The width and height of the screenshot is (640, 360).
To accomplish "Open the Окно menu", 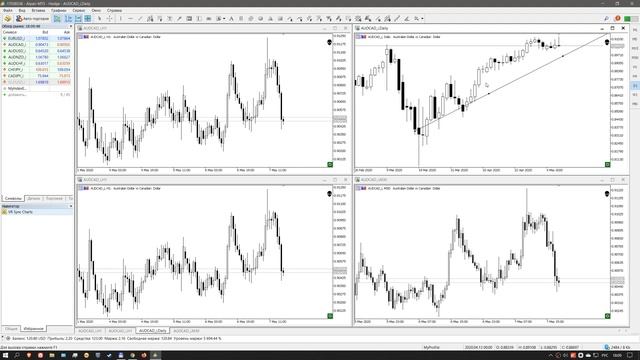I will coord(96,10).
